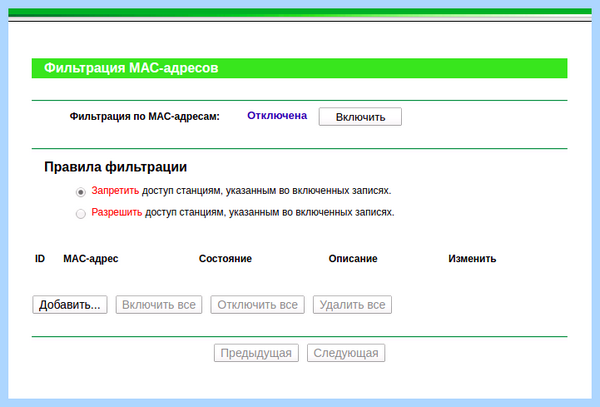The height and width of the screenshot is (407, 600).
Task: Click the Удалить все button
Action: click(352, 304)
